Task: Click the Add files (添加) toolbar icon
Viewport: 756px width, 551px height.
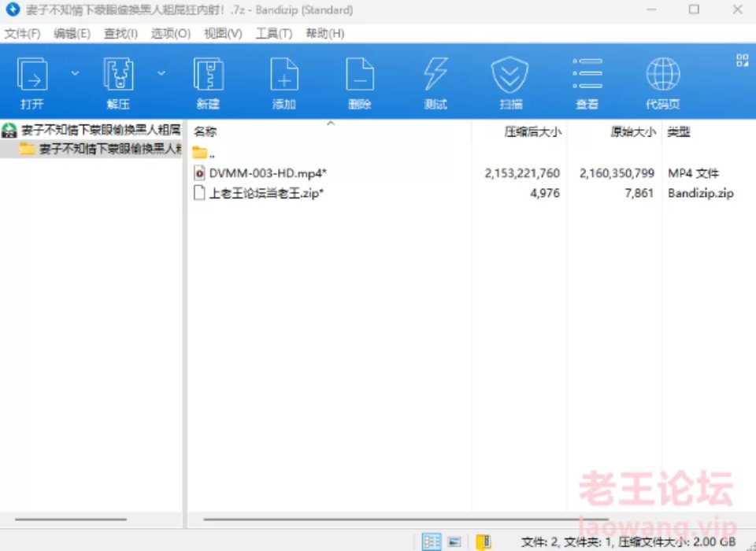Action: point(284,74)
